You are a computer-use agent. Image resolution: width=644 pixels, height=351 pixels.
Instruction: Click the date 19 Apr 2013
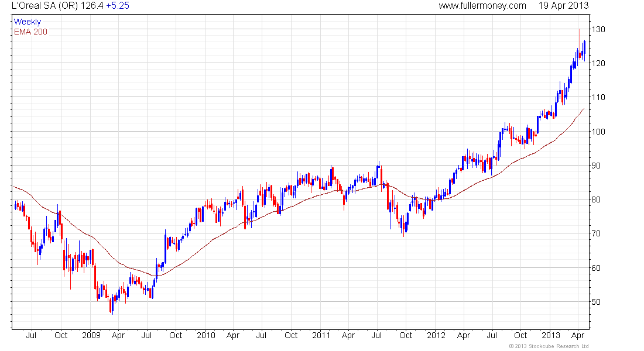click(x=563, y=6)
